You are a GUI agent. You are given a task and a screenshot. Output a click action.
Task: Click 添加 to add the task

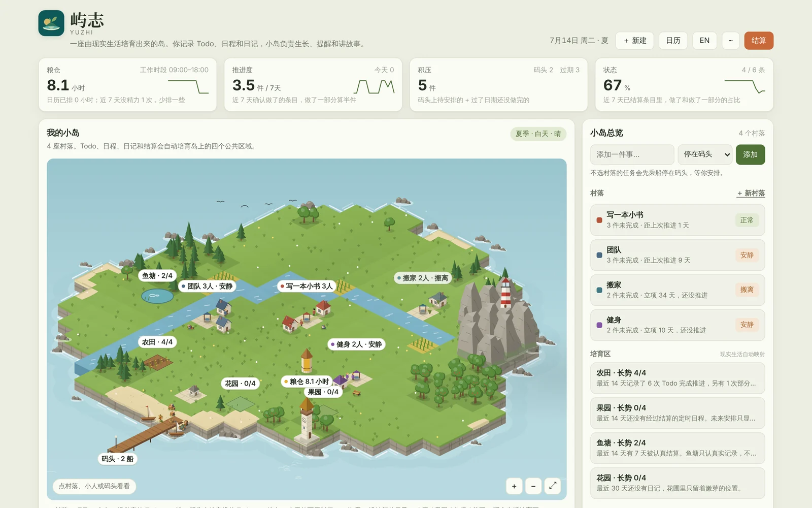(x=750, y=154)
